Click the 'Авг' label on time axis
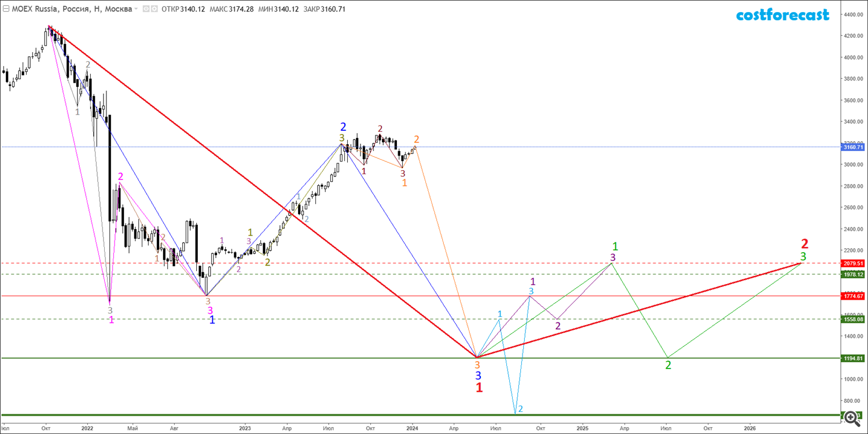Viewport: 868px width, 434px height. [175, 428]
